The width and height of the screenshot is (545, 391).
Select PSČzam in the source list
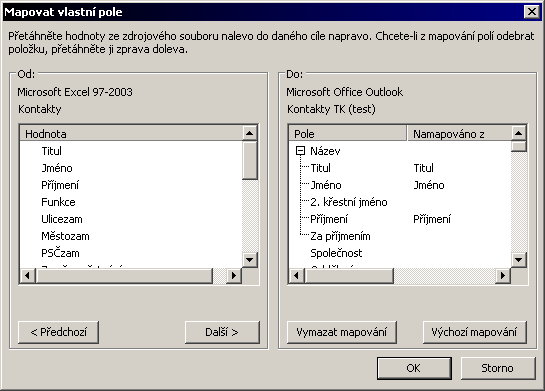(60, 253)
